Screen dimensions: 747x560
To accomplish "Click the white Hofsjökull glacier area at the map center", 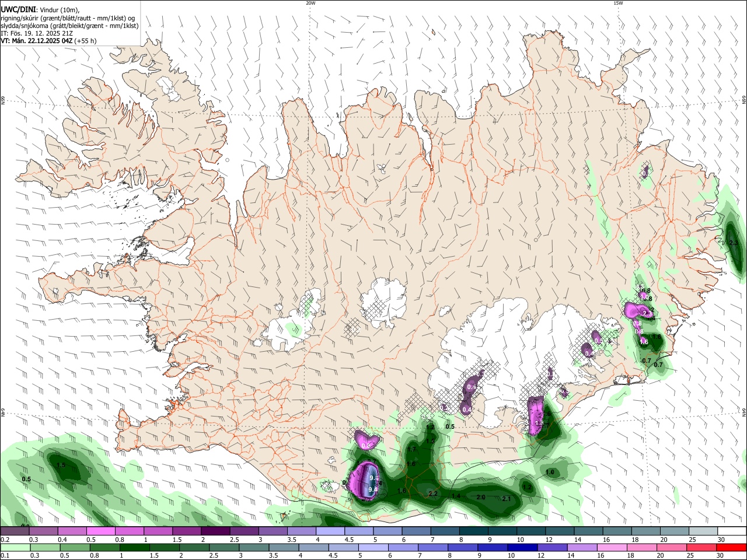I will 383,303.
